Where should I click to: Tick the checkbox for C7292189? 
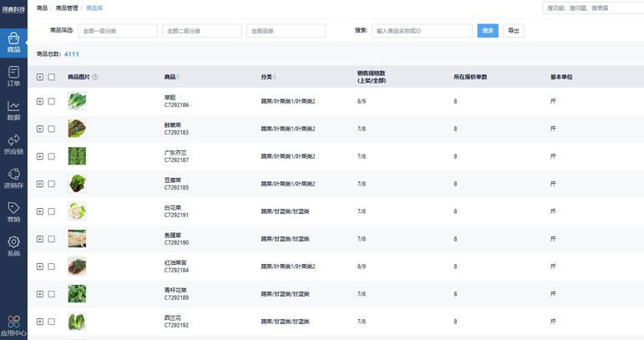click(x=51, y=293)
